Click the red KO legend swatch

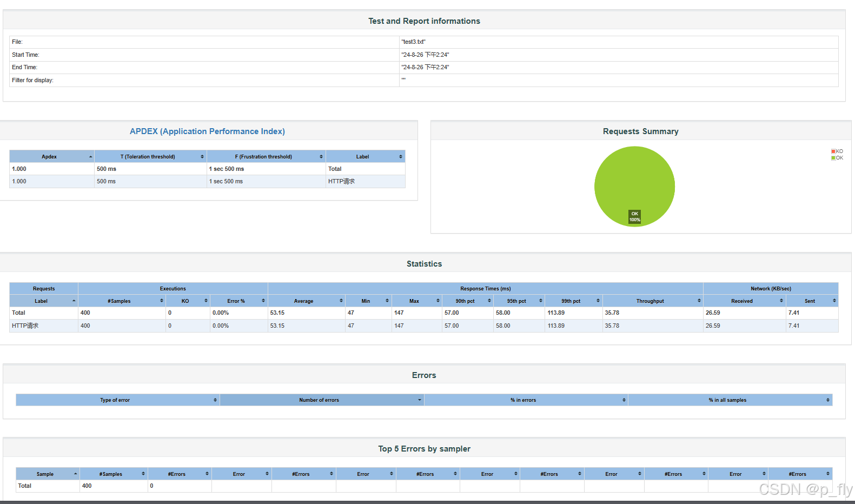click(833, 151)
